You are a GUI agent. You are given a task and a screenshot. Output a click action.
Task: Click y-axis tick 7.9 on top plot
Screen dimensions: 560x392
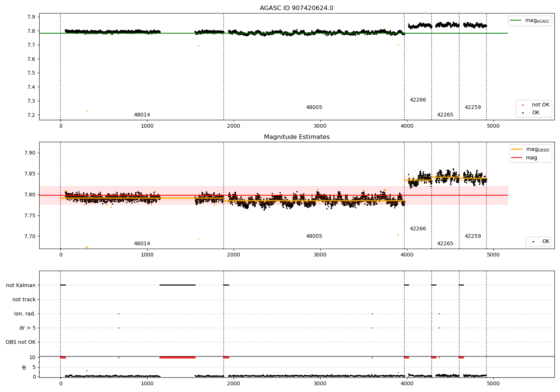click(31, 17)
